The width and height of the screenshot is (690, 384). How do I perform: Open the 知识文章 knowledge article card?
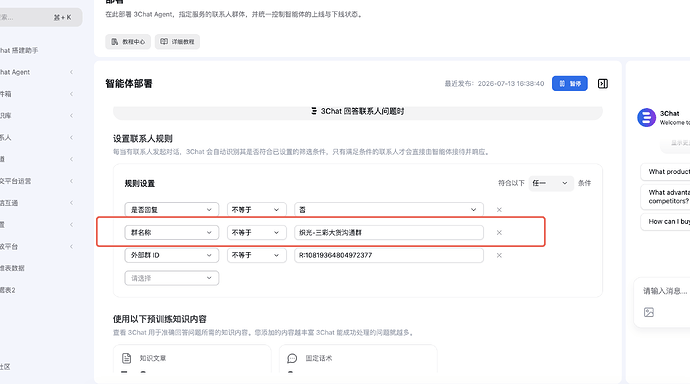tap(192, 358)
